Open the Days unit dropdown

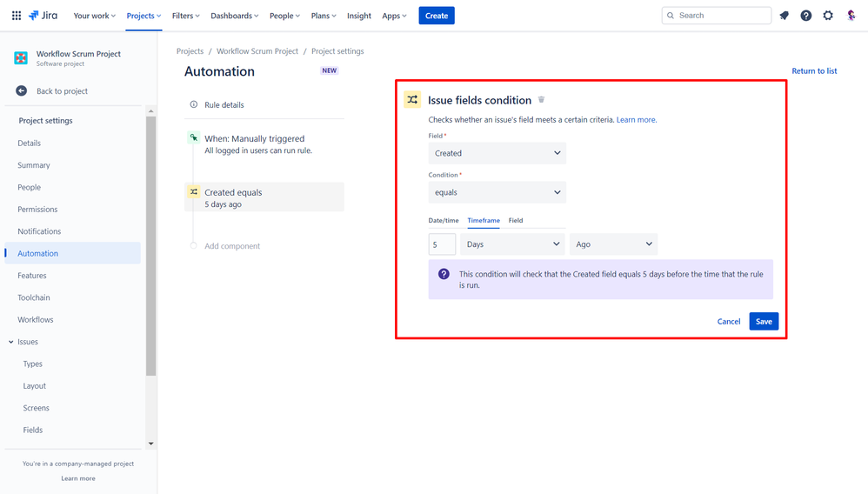click(512, 244)
